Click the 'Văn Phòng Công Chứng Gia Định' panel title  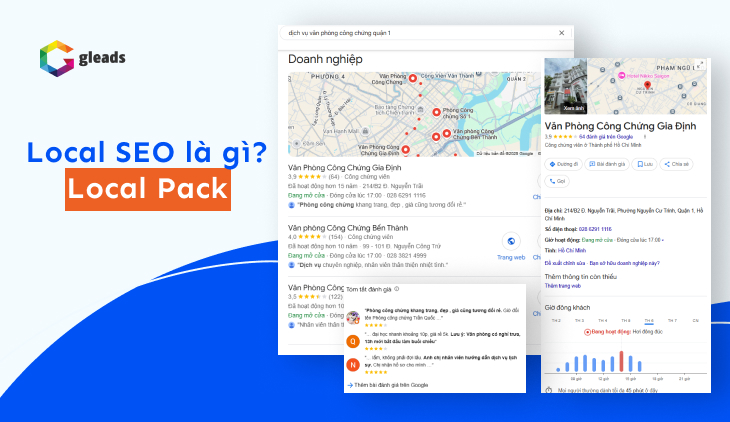(x=620, y=126)
